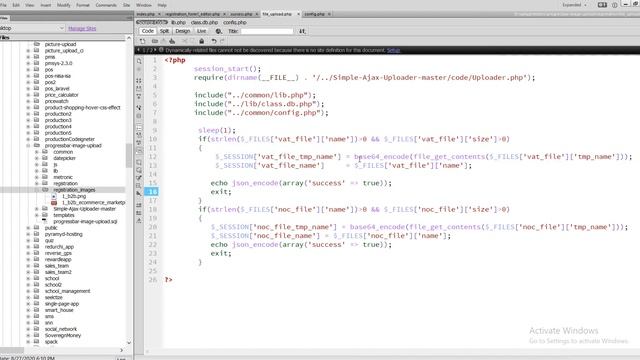Click line number 16 in the gutter
Viewport: 640px width, 360px height.
tap(151, 192)
